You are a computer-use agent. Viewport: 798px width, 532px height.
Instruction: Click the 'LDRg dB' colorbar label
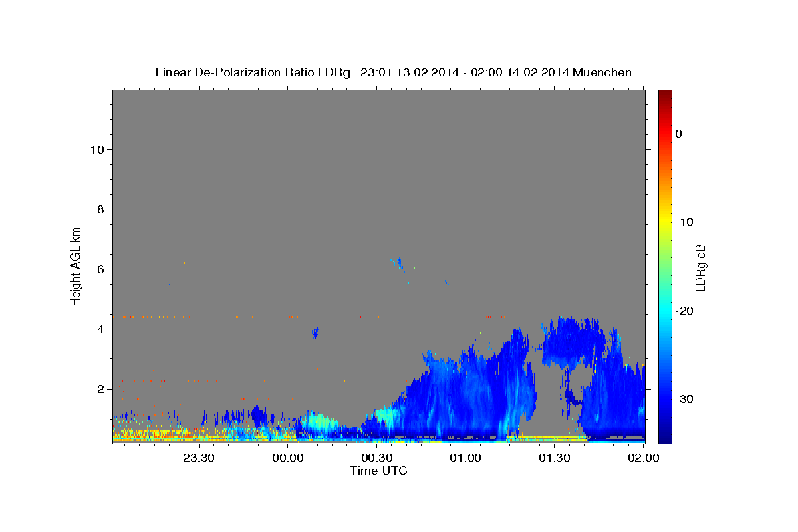[x=700, y=267]
